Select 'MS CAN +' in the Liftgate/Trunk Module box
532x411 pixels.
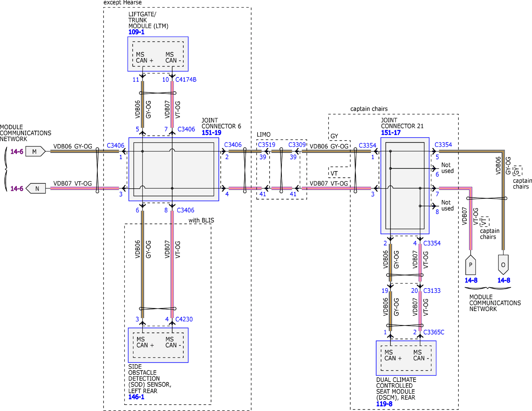coord(145,57)
